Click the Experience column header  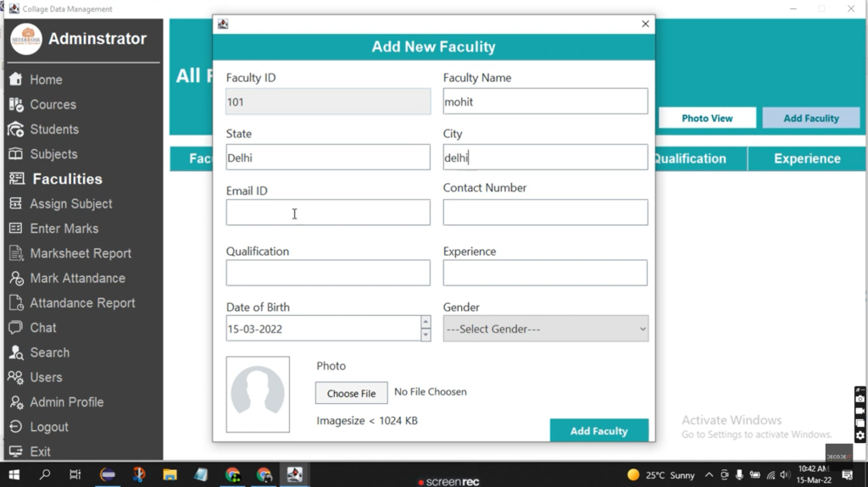click(x=807, y=159)
